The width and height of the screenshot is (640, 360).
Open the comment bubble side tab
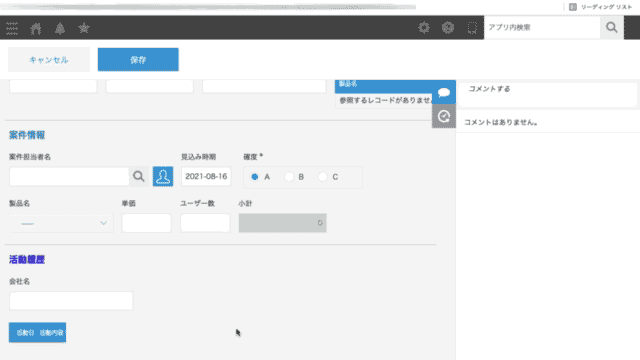pyautogui.click(x=444, y=92)
